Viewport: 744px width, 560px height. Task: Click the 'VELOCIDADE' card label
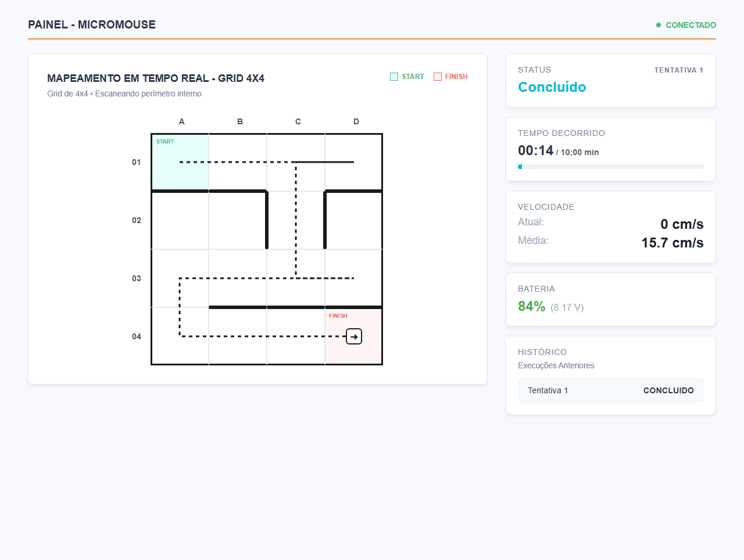(x=546, y=207)
